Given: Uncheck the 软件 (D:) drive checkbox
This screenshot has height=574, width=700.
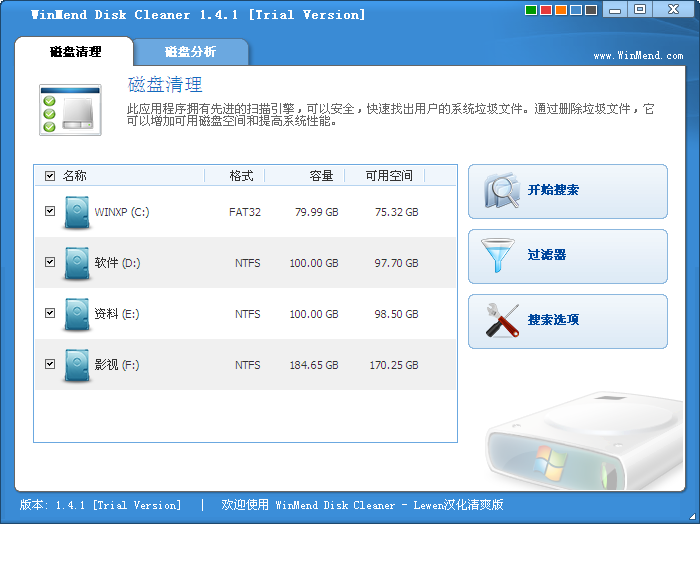Looking at the screenshot, I should pyautogui.click(x=50, y=262).
